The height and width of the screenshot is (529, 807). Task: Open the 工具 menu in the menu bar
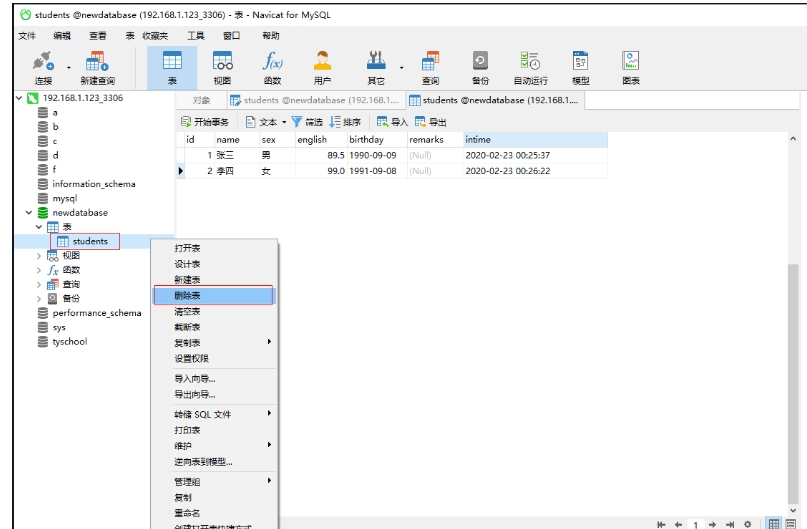point(197,36)
